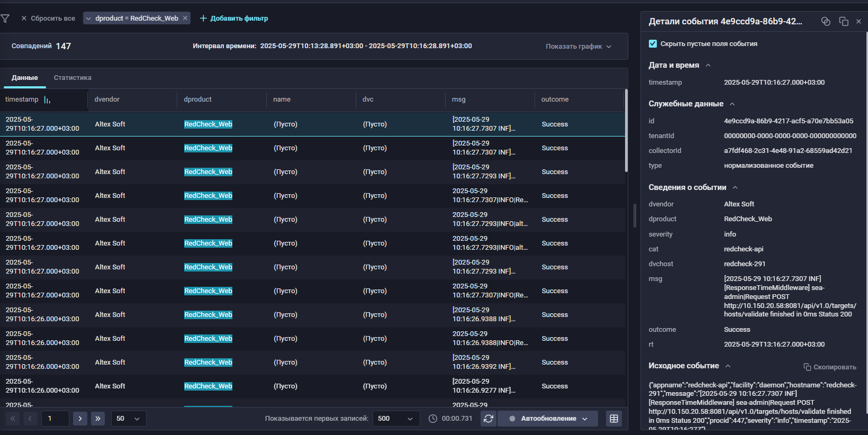Go to the next page arrow
Screen dimensions: 868x435
(x=80, y=419)
